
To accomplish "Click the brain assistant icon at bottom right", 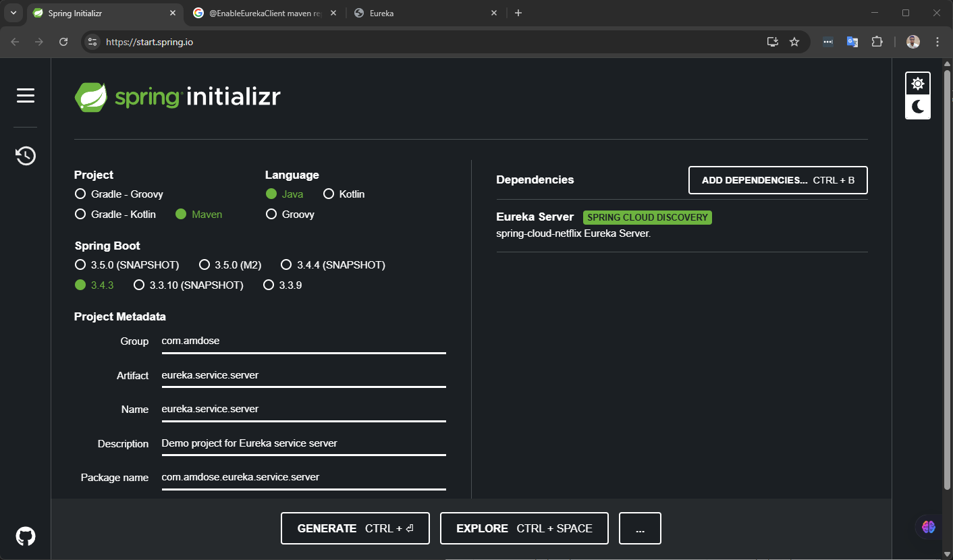I will [929, 527].
